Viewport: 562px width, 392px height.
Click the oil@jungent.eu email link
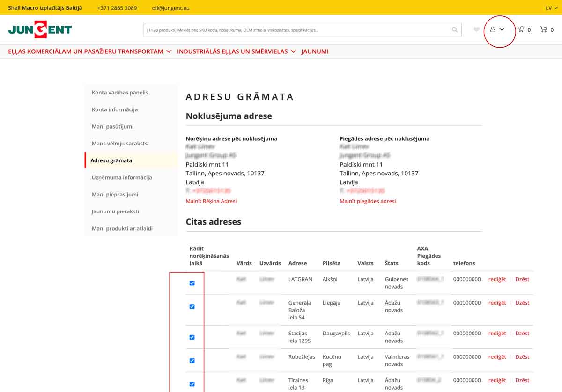coord(171,8)
